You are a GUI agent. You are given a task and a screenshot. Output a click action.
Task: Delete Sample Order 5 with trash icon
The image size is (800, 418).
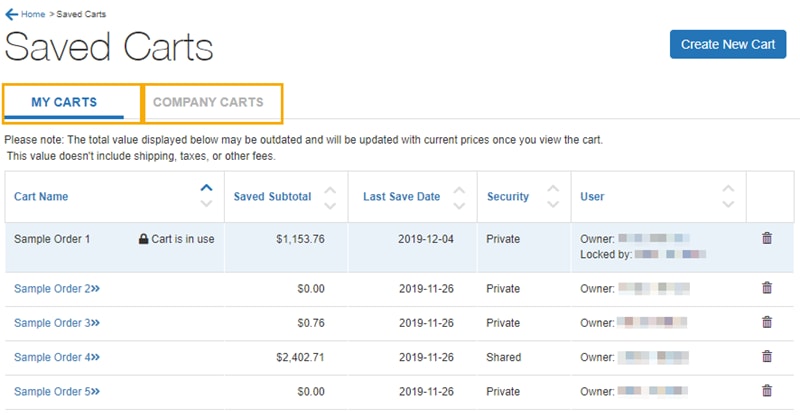[767, 391]
